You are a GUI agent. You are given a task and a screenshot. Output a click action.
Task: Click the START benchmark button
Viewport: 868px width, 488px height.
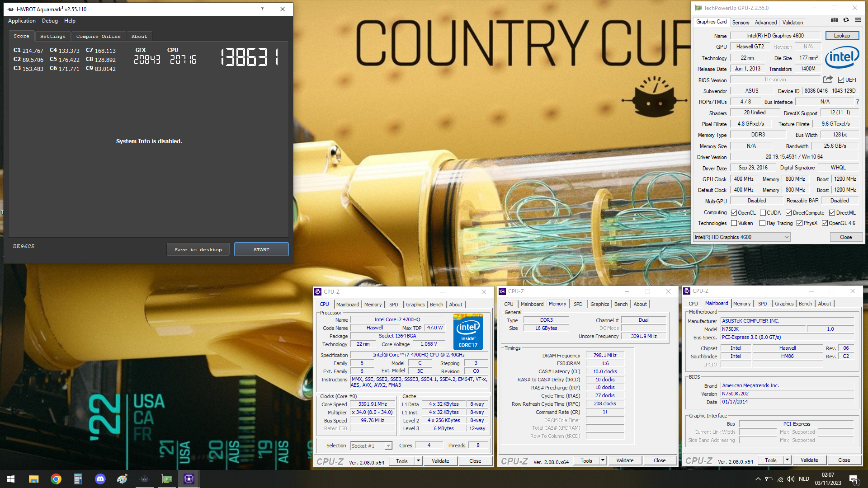(x=261, y=249)
